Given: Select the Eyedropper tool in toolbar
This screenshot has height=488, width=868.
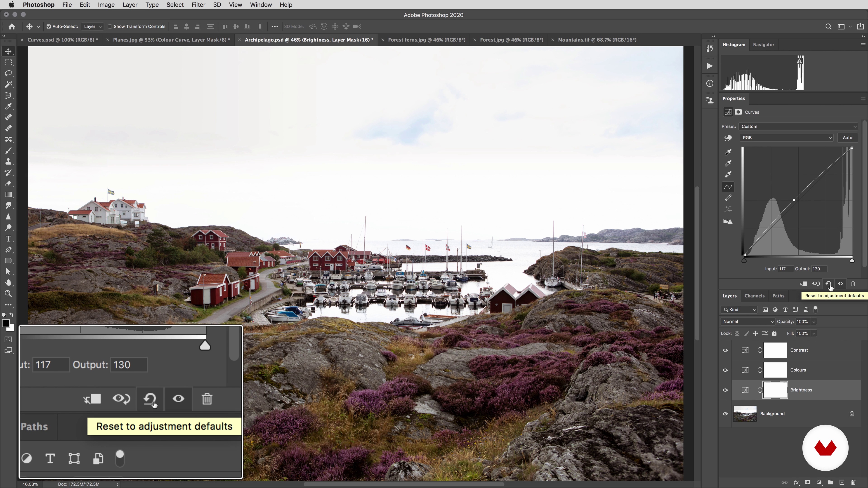Looking at the screenshot, I should [8, 106].
